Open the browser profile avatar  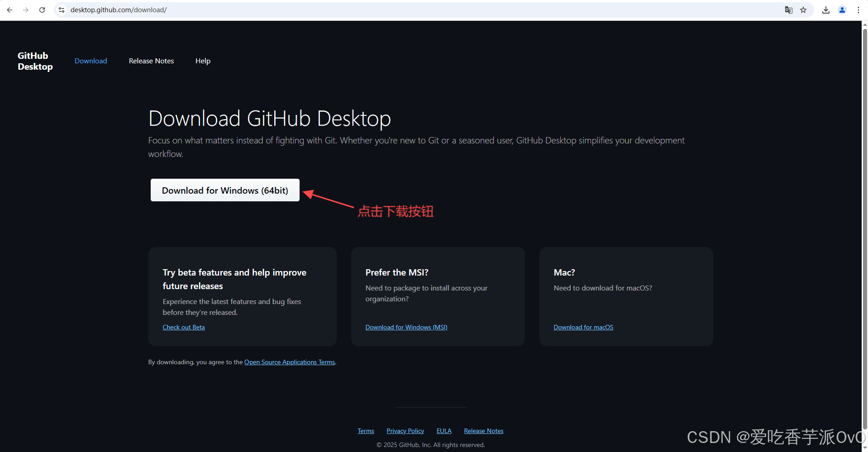pos(842,10)
